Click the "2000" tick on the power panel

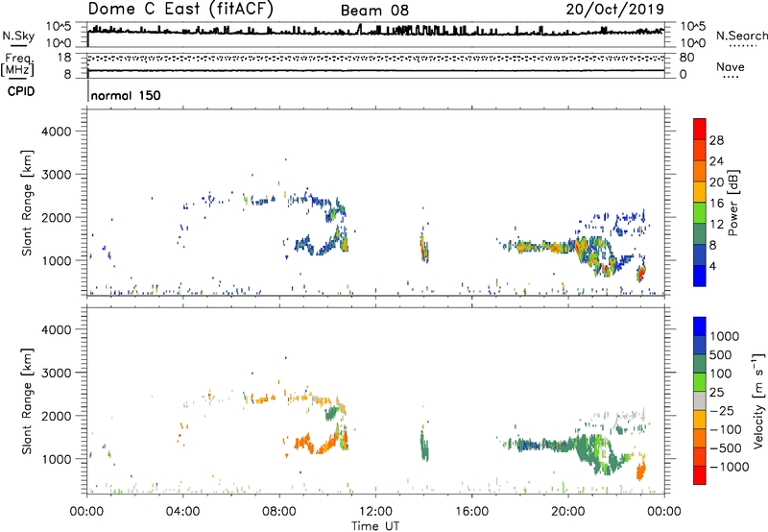pyautogui.click(x=57, y=217)
